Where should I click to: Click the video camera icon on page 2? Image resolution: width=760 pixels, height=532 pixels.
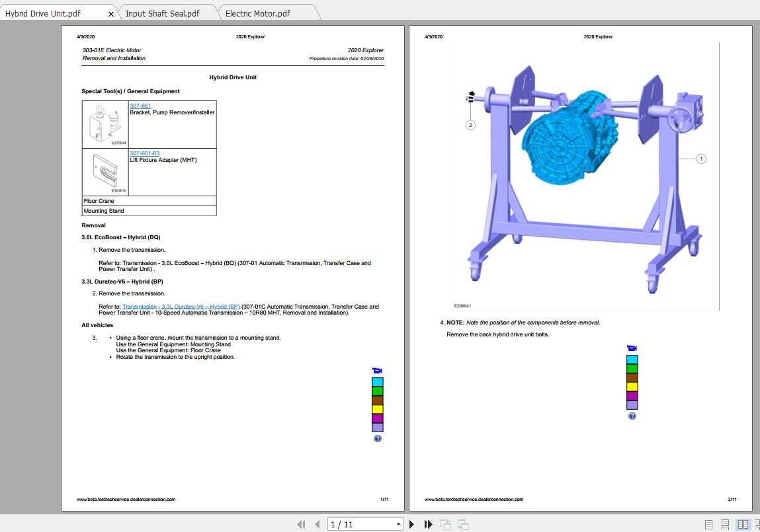[632, 348]
